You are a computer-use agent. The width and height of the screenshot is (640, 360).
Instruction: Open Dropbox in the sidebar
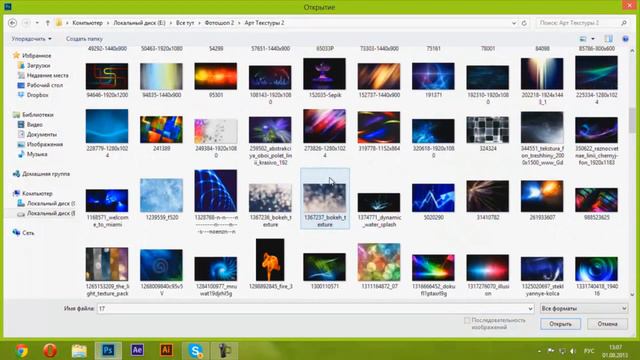pos(37,95)
